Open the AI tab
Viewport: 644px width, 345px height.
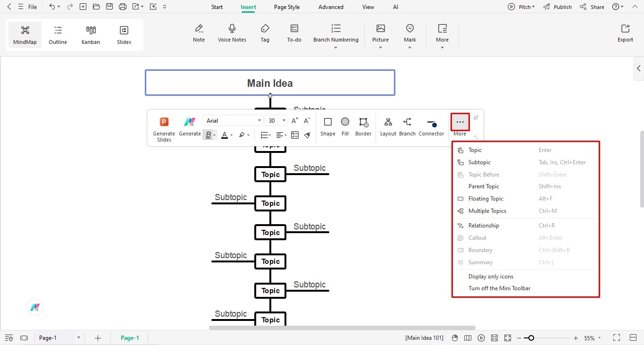(x=395, y=7)
